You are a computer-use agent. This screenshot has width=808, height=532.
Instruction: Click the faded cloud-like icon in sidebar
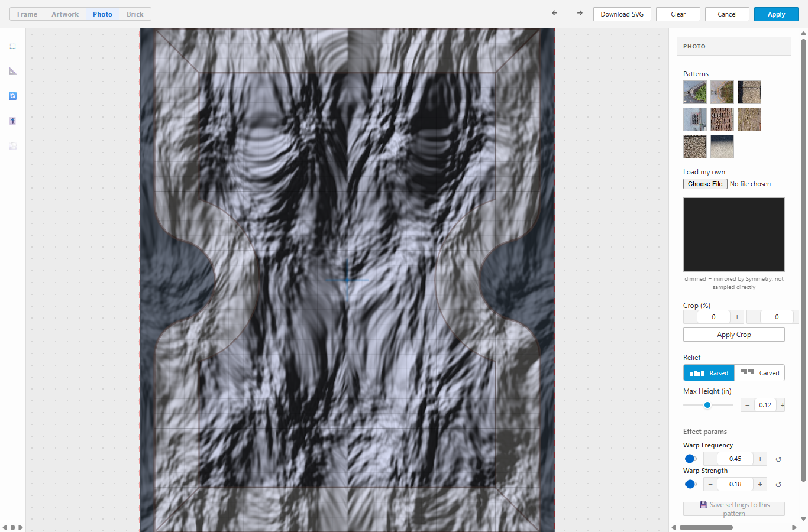[x=12, y=145]
